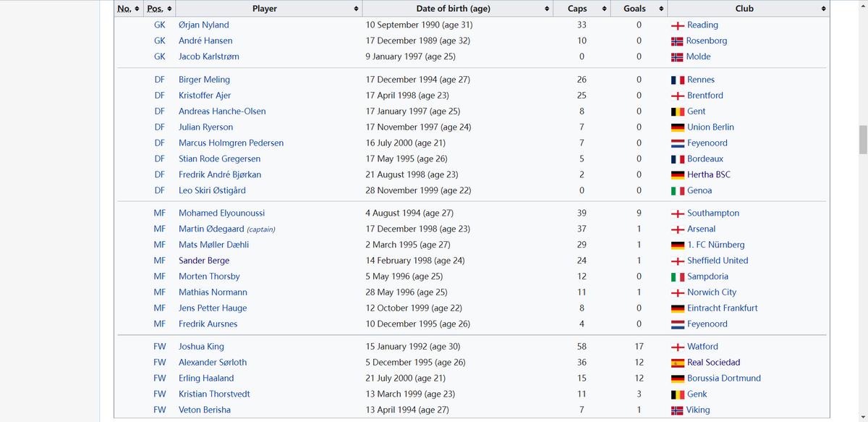Screen dimensions: 868x422
Task: Click the England flag icon beside Reading
Action: point(678,25)
